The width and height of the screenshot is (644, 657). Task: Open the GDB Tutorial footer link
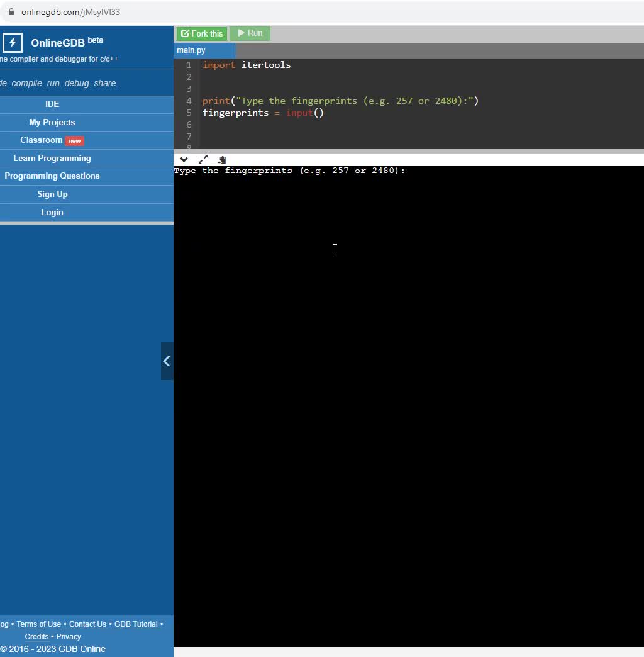coord(136,624)
